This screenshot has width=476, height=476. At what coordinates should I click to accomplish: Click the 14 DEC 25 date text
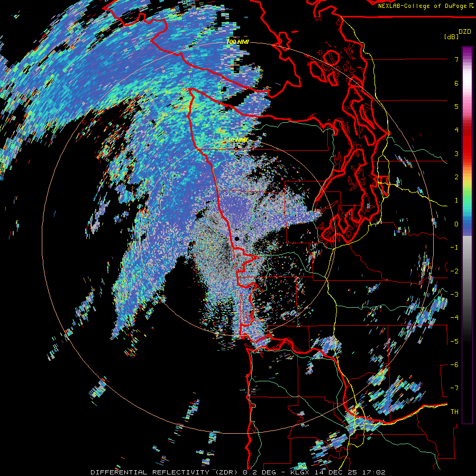pos(335,472)
